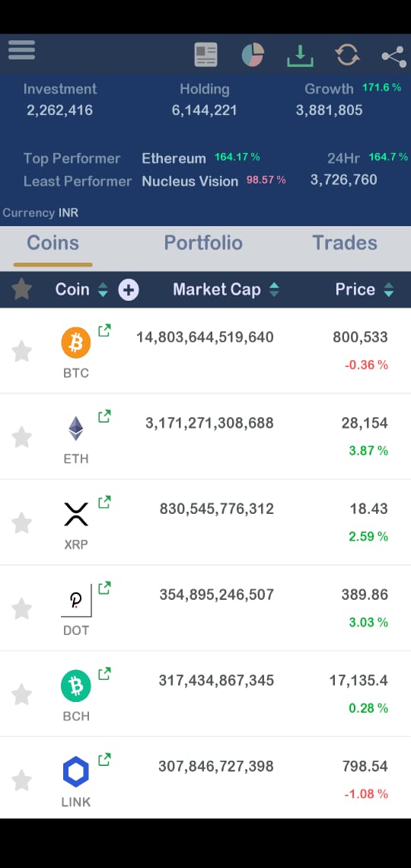411x868 pixels.
Task: Open the external link icon next to XRP
Action: tap(104, 503)
